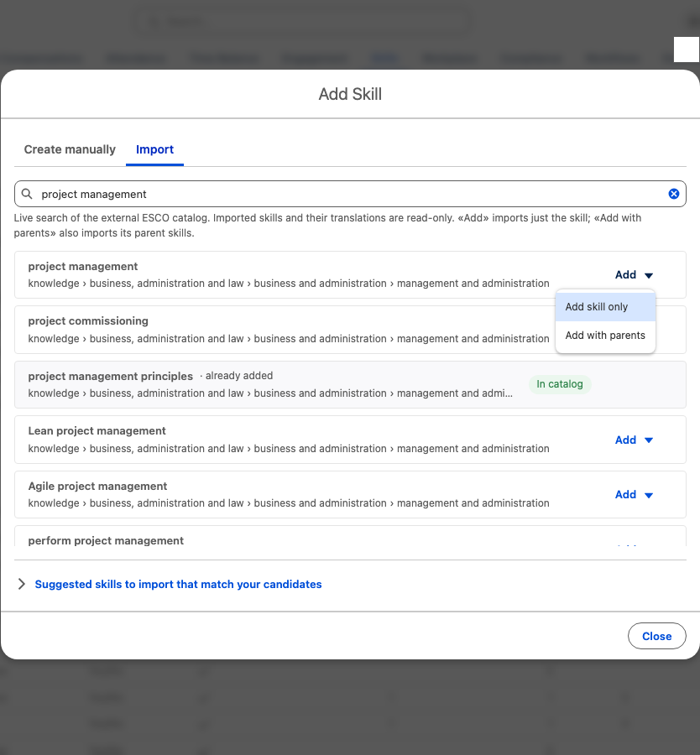Choose Add with parents option
The height and width of the screenshot is (755, 700).
(605, 335)
